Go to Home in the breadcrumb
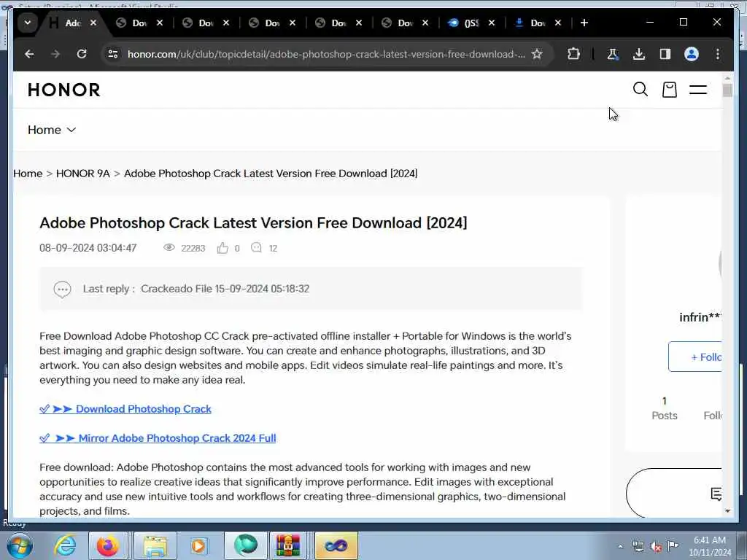Viewport: 747px width, 560px height. (x=28, y=174)
